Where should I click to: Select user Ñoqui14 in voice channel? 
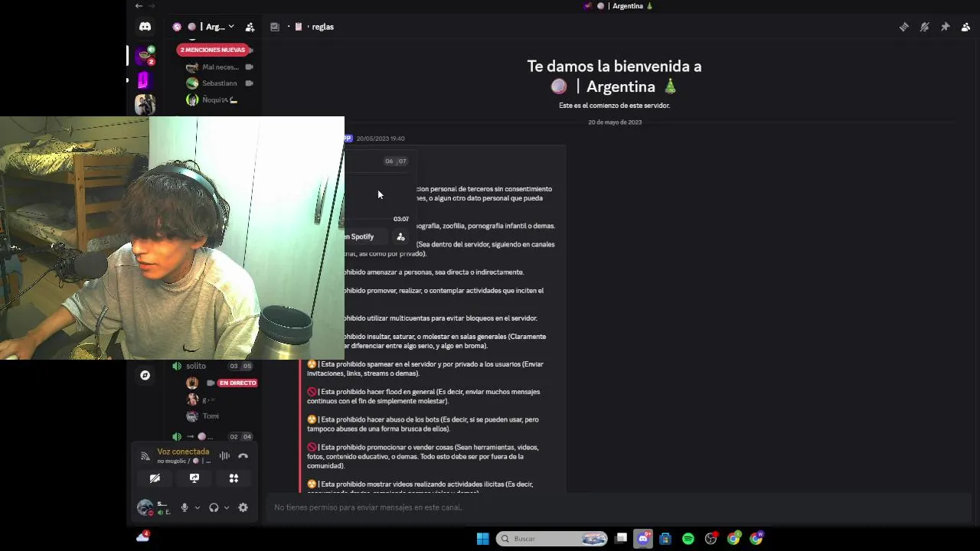[220, 99]
